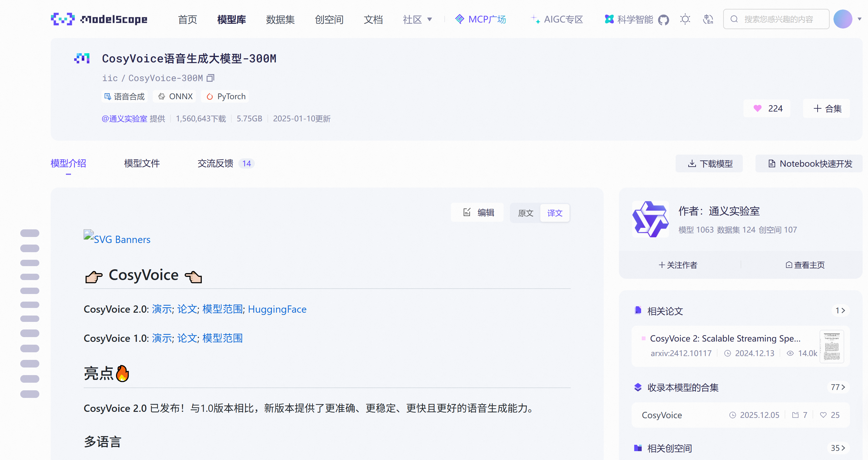Expand 相关创空间 list showing 35

(838, 448)
